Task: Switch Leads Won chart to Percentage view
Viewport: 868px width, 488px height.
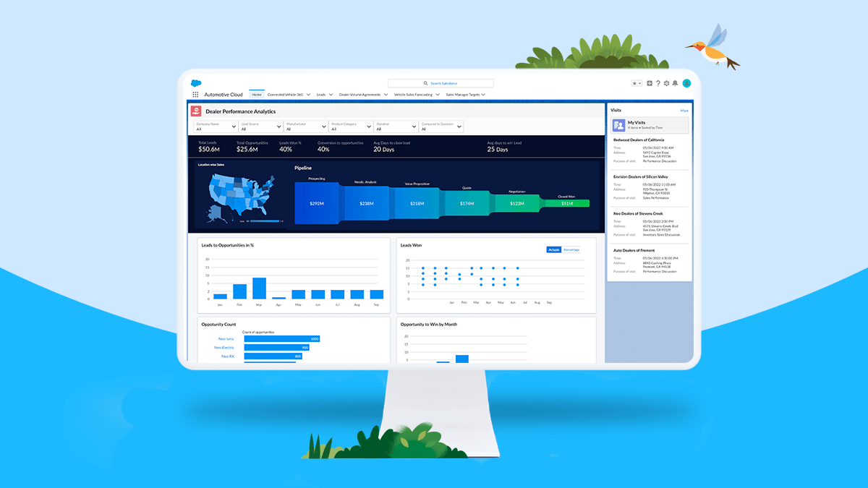Action: tap(572, 249)
